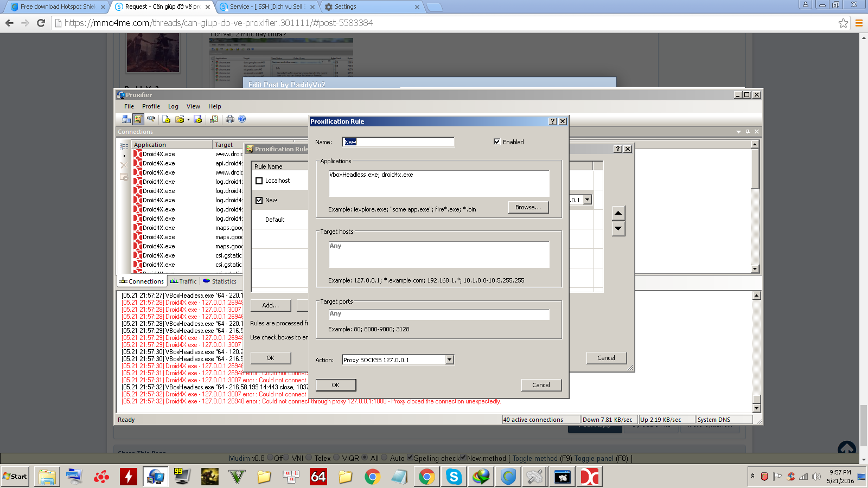This screenshot has height=488, width=868.
Task: Click the Proxifier icon in the taskbar
Action: (x=156, y=477)
